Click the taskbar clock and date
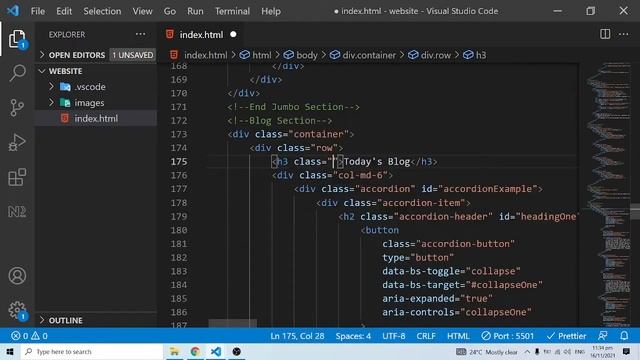 [602, 351]
